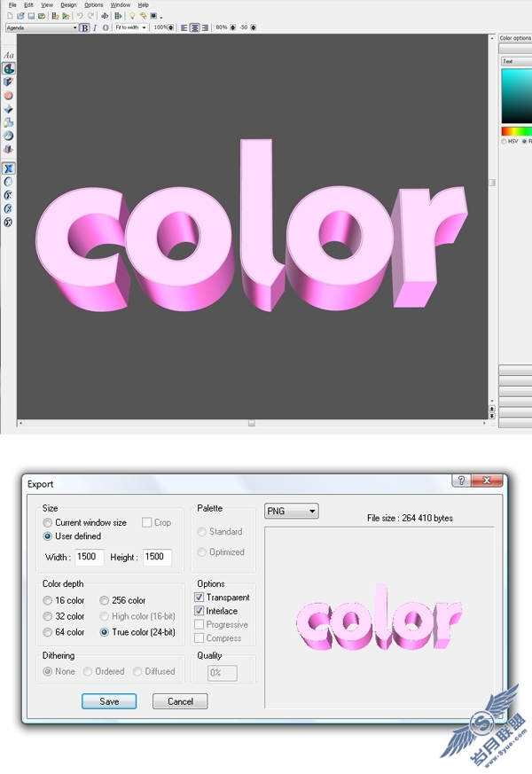
Task: Open the Extrusion options tool
Action: [8, 82]
